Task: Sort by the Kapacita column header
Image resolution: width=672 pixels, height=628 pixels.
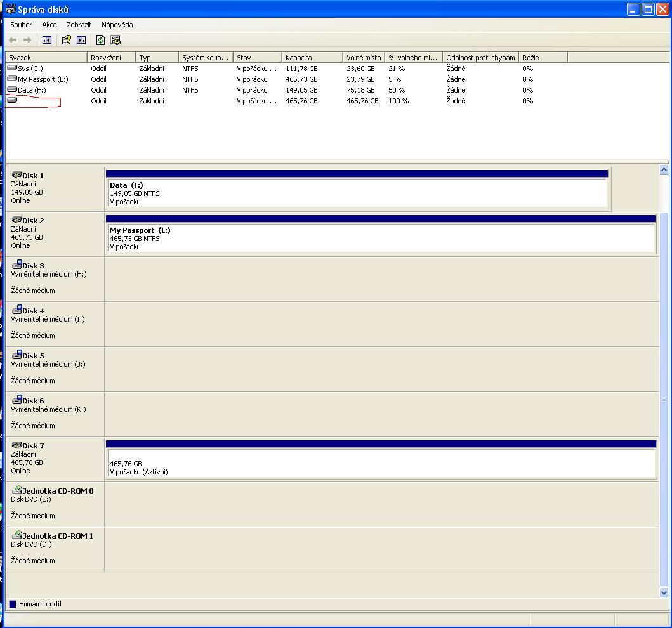Action: (x=311, y=58)
